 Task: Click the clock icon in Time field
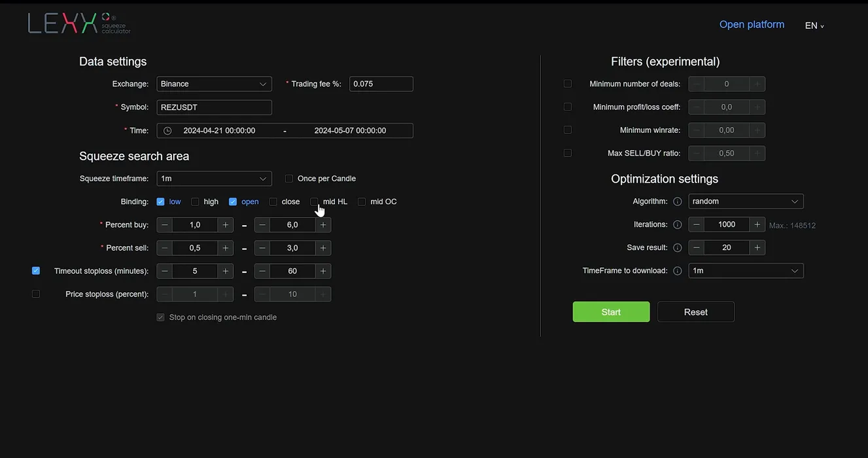(167, 131)
